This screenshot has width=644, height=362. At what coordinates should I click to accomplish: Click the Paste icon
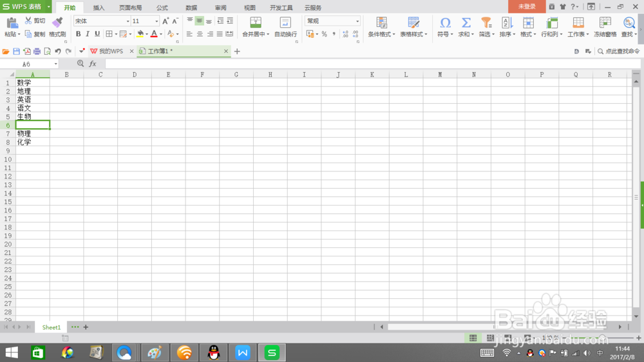12,23
